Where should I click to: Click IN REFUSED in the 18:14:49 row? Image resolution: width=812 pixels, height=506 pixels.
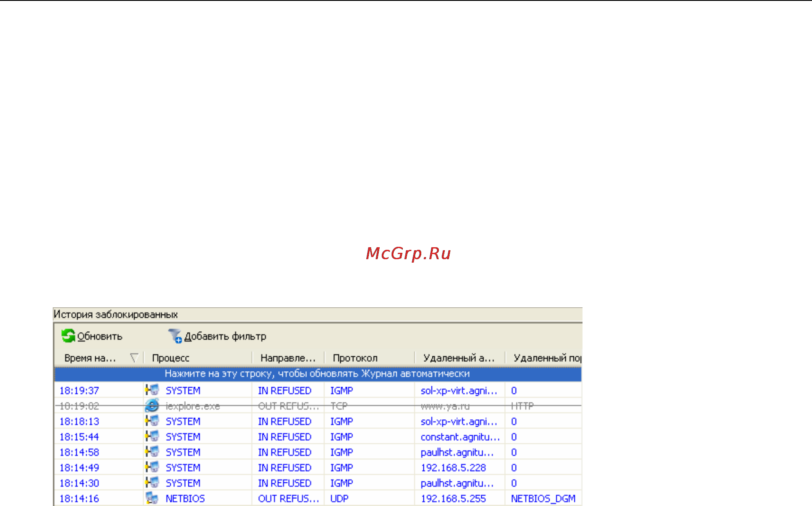point(285,468)
